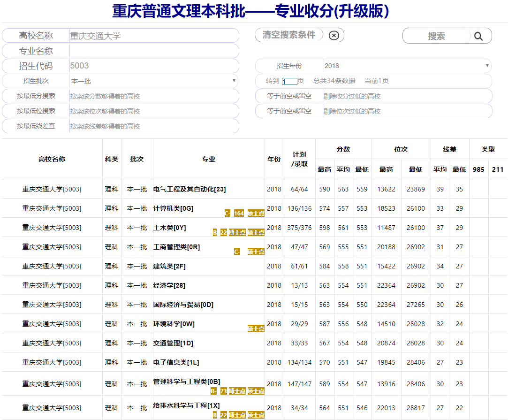Click the 博士点 badge in 土木类 row
This screenshot has height=420, width=508.
(237, 232)
